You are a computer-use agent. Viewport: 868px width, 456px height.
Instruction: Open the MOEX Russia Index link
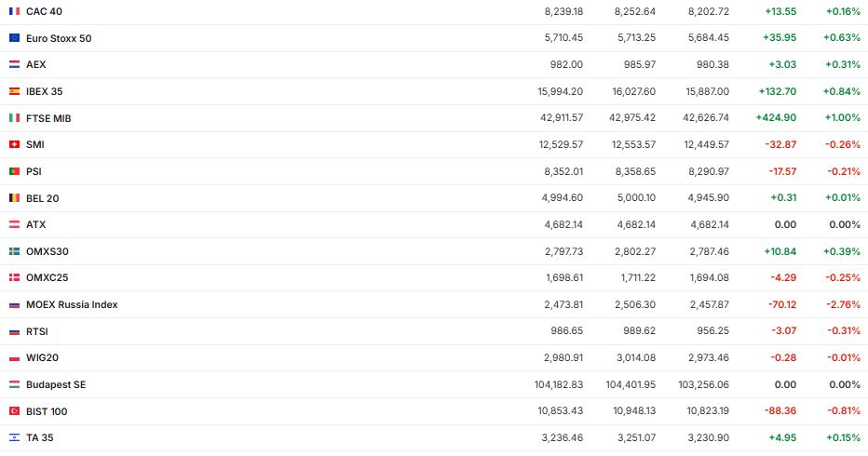click(72, 304)
